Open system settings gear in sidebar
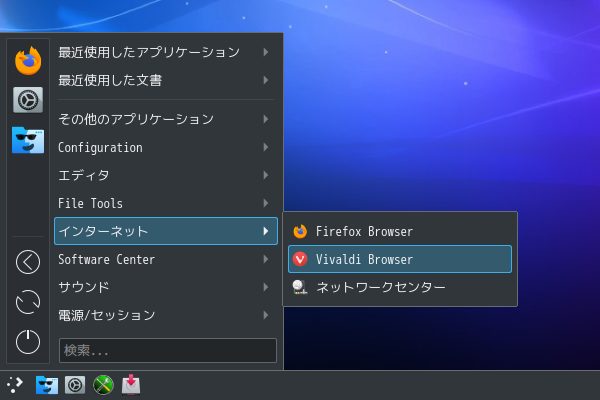Screen dimensions: 600x400 tap(28, 100)
